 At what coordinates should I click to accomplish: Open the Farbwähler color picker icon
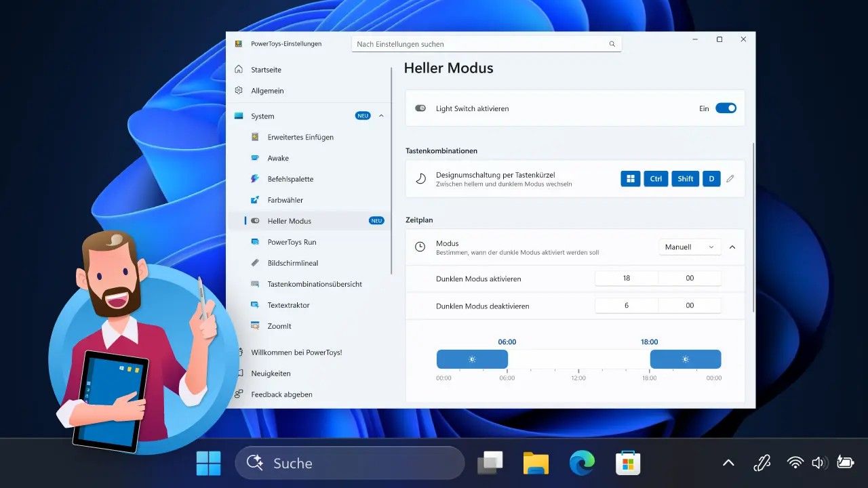pos(255,200)
